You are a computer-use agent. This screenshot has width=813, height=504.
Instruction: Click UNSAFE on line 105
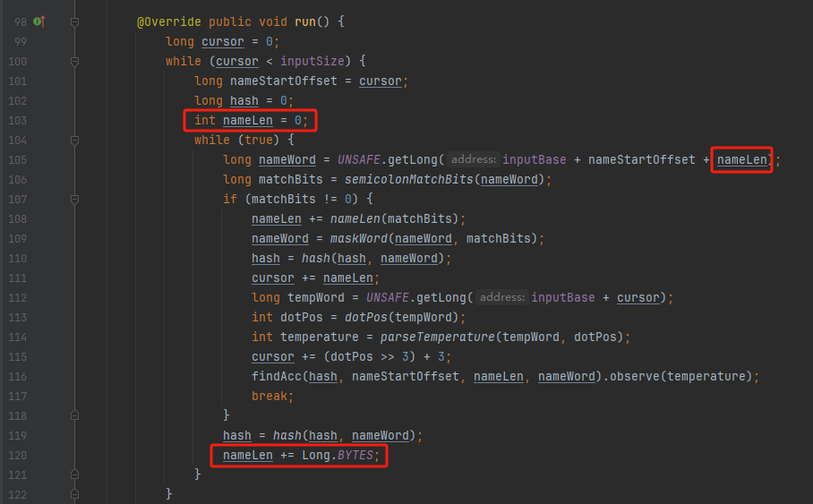click(359, 159)
